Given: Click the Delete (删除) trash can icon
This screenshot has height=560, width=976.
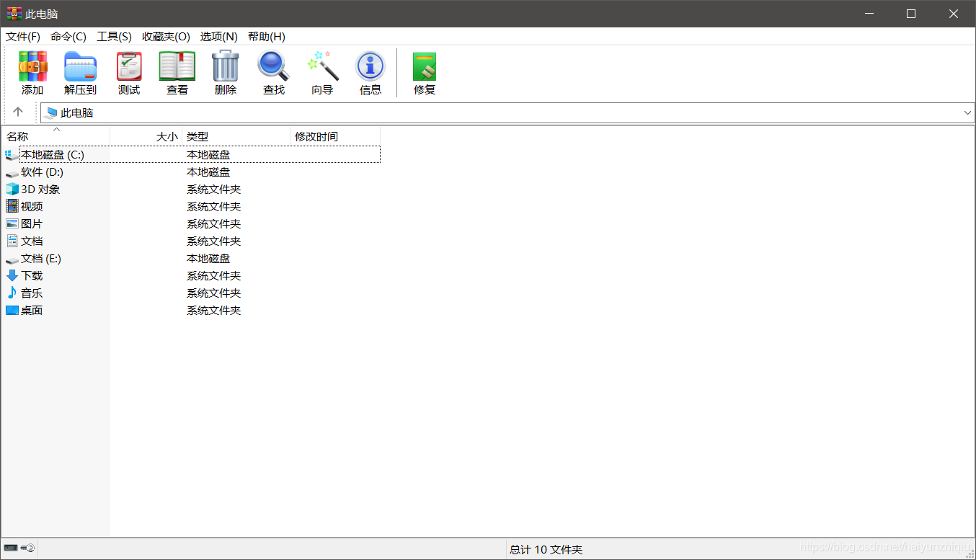Looking at the screenshot, I should click(x=226, y=66).
